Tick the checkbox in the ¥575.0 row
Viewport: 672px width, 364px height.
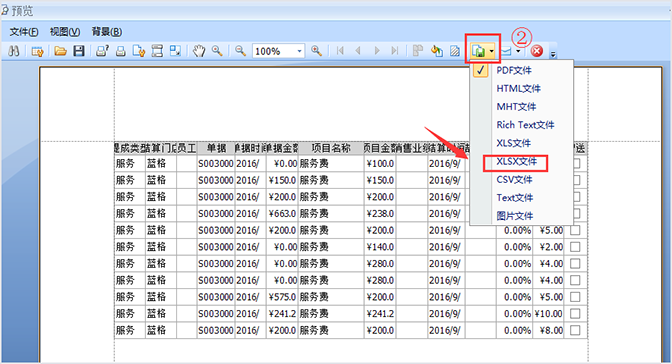click(575, 297)
